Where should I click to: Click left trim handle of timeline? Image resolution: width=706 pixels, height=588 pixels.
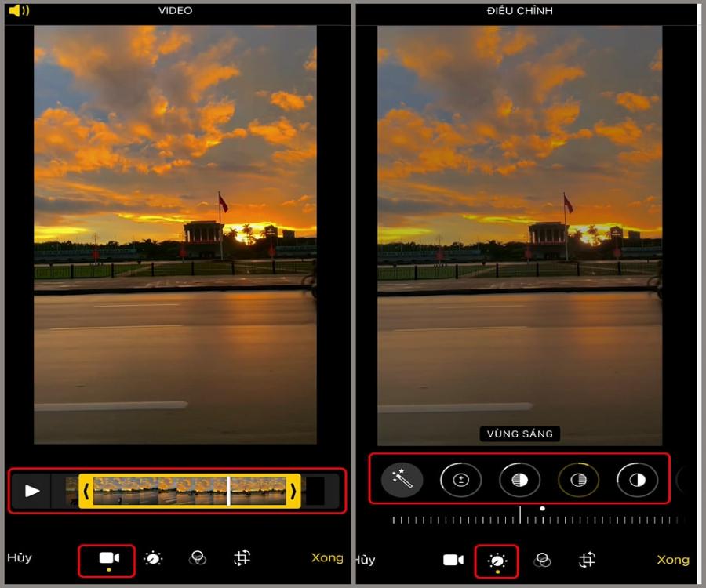(86, 491)
